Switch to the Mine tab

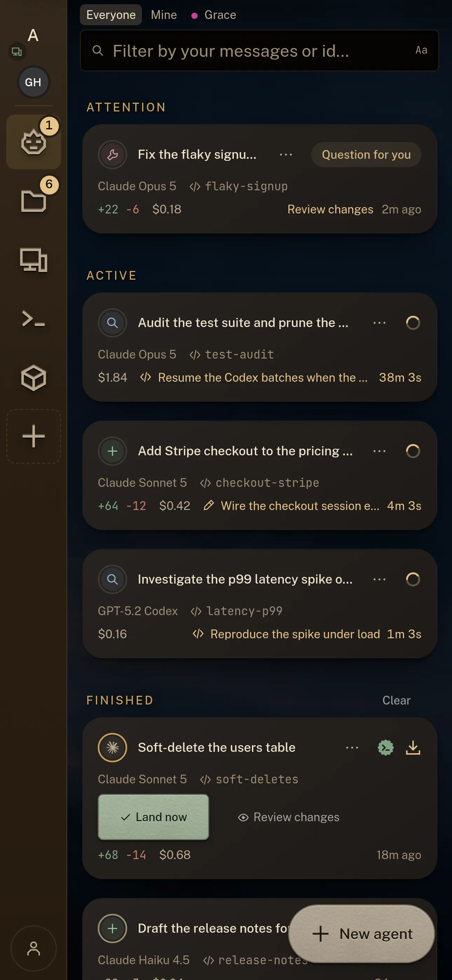(164, 15)
